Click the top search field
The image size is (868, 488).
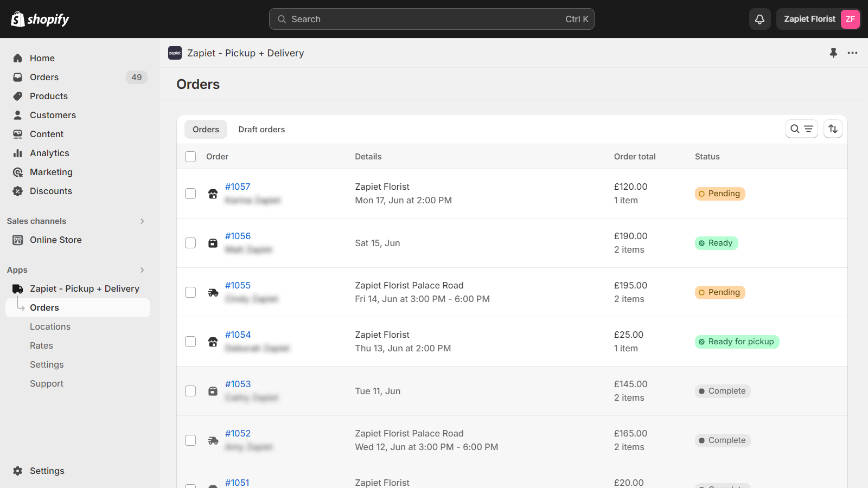pos(432,19)
